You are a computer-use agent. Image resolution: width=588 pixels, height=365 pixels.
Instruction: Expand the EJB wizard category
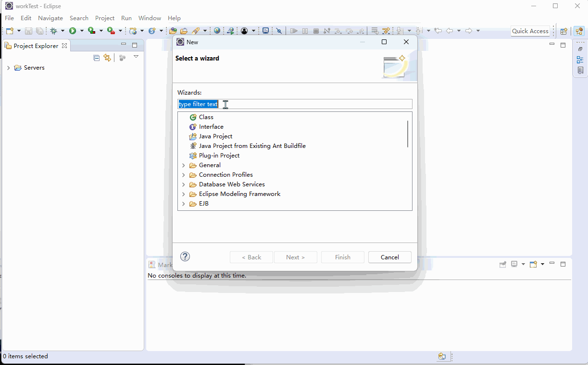click(x=183, y=204)
